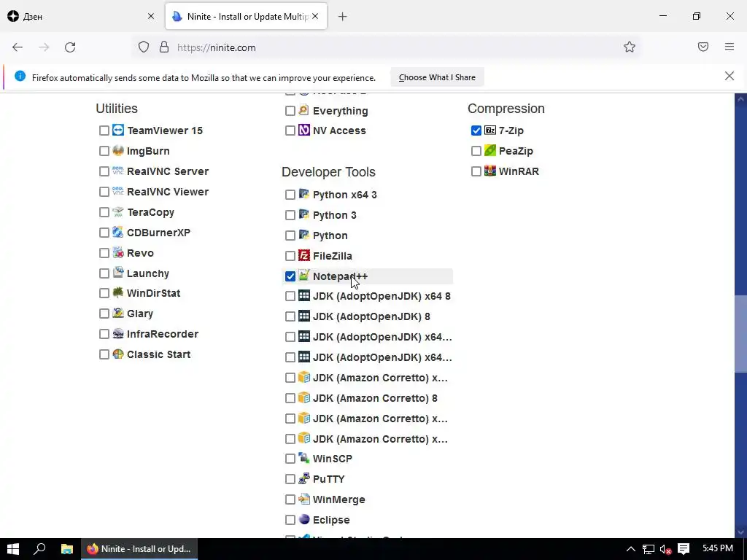Click the 7-Zip app icon
Viewport: 747px width, 560px height.
tap(489, 130)
